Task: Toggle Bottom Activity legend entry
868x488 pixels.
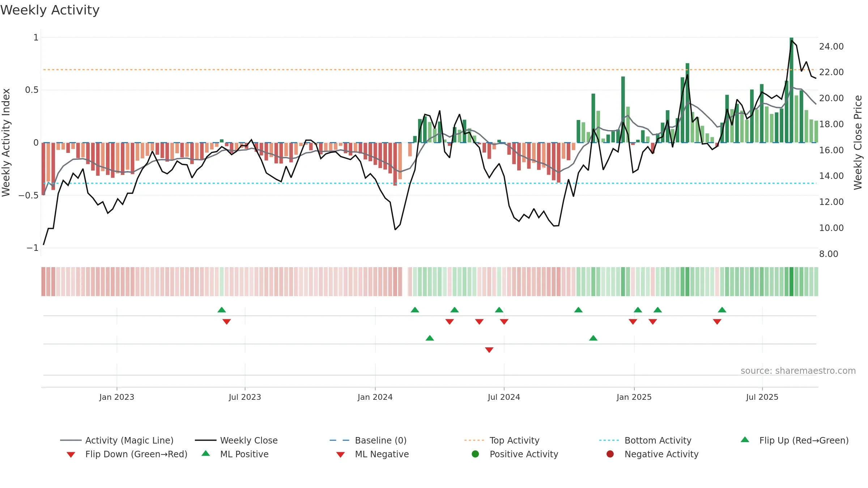Action: [645, 440]
